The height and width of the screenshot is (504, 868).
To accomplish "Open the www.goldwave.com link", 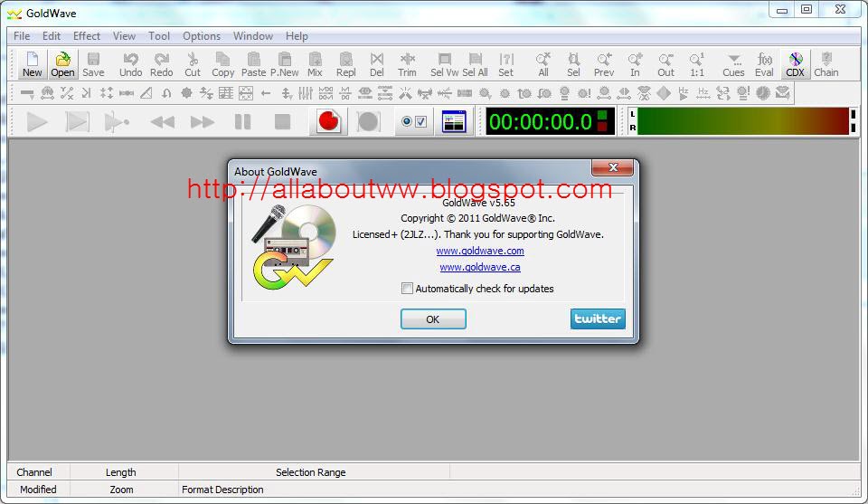I will pos(480,251).
